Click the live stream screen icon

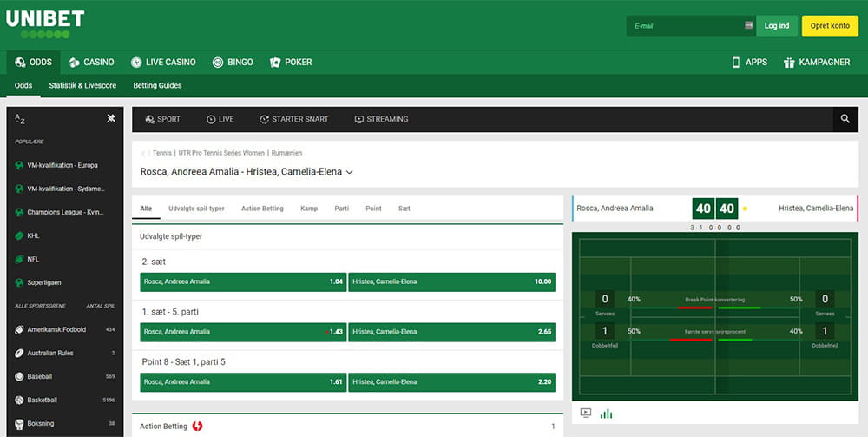click(586, 414)
